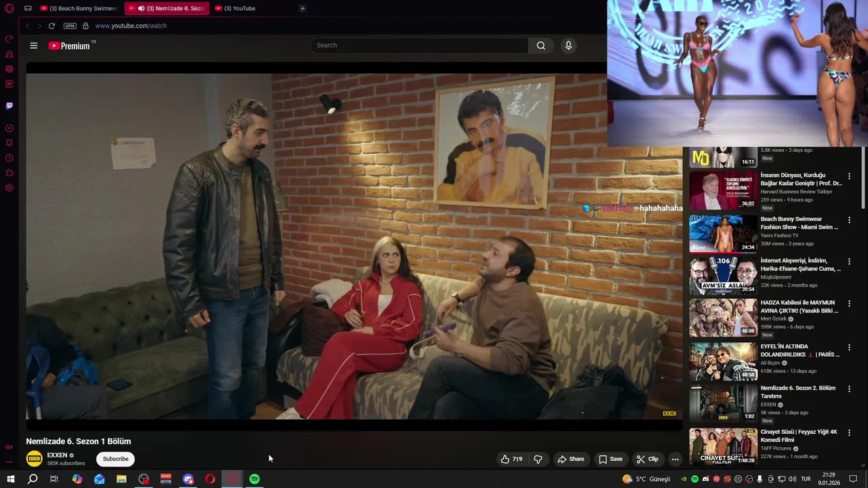Click the YouTube search field

click(419, 45)
